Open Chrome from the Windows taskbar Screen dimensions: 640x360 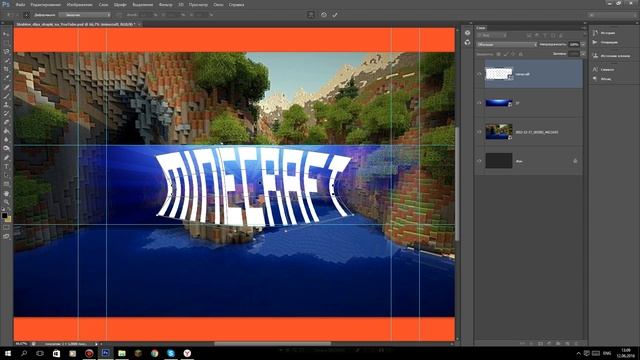point(154,353)
